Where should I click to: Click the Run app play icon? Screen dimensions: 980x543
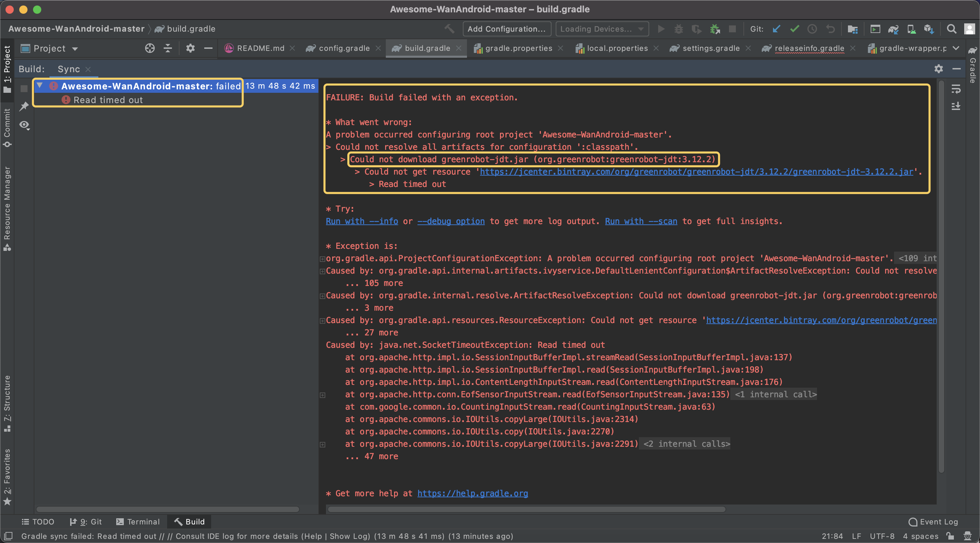(x=661, y=29)
